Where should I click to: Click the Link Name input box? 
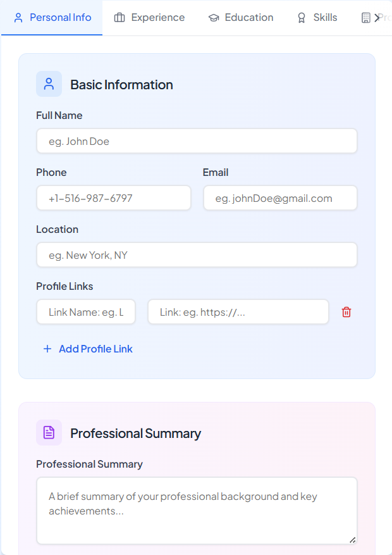[85, 311]
